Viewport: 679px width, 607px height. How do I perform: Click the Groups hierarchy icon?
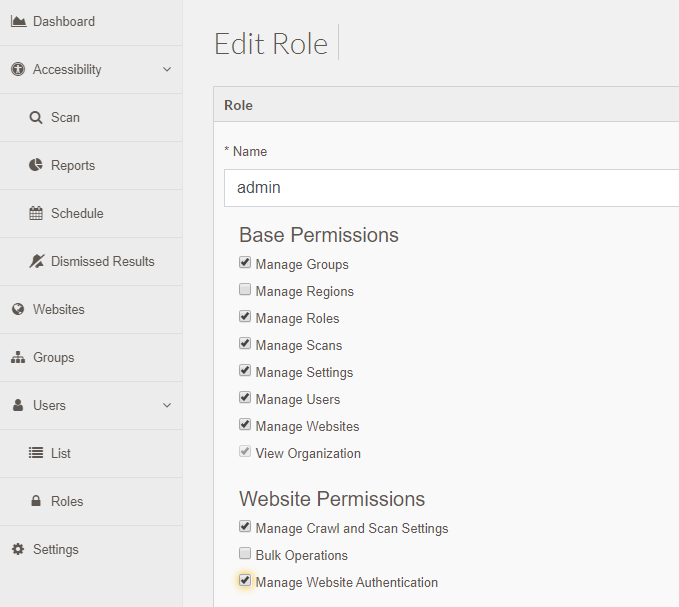tap(18, 358)
